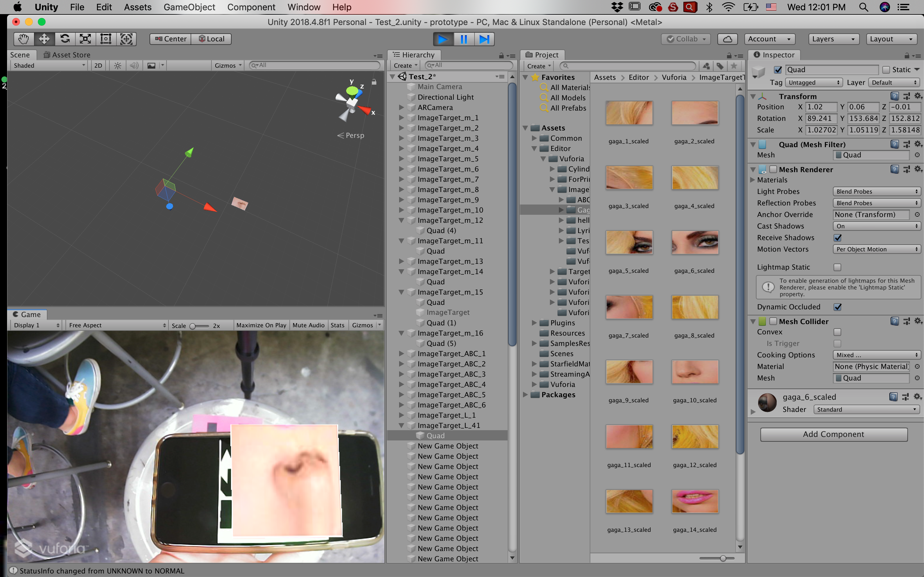Toggle scene audio speaker icon

[134, 66]
